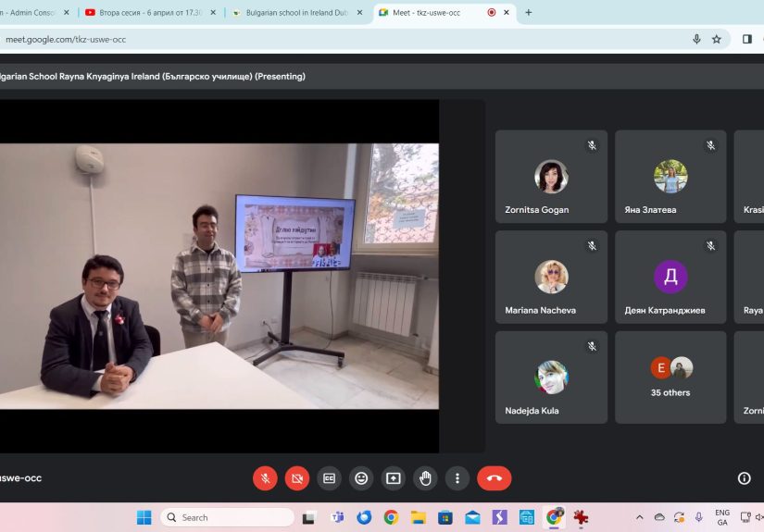Leave the call with the red hang-up button
764x532 pixels.
point(495,478)
